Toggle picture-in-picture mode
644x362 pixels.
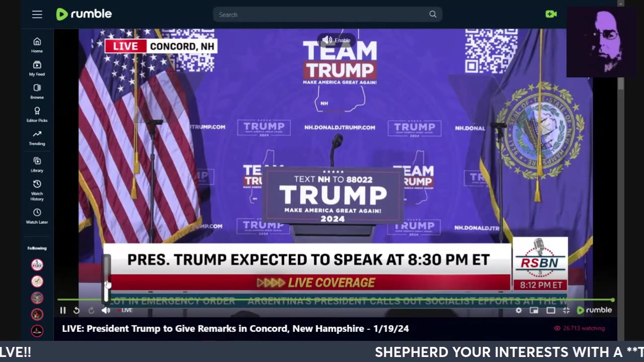coord(534,310)
